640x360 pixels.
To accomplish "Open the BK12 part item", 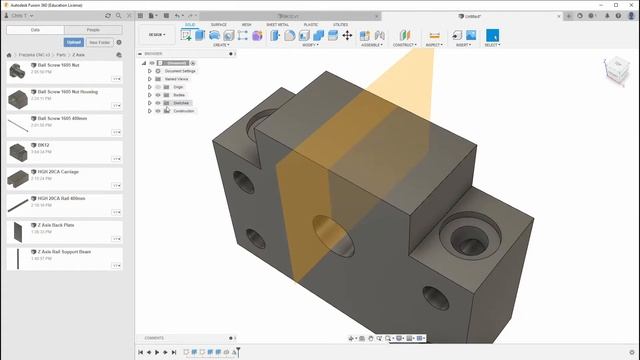I will click(x=64, y=151).
